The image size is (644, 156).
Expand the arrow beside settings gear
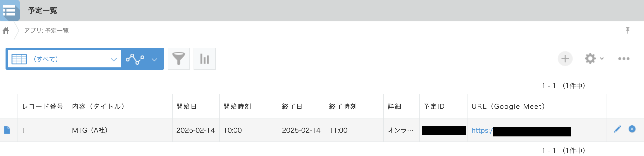point(602,59)
